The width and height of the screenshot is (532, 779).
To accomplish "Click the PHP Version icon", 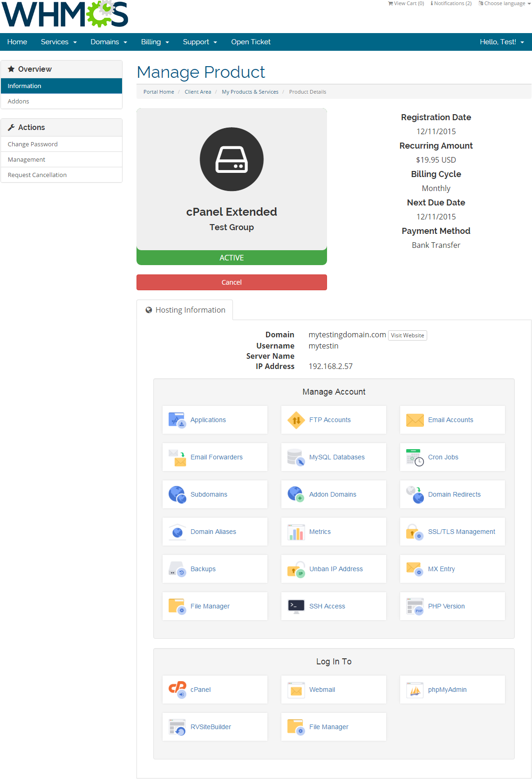I will click(x=415, y=606).
